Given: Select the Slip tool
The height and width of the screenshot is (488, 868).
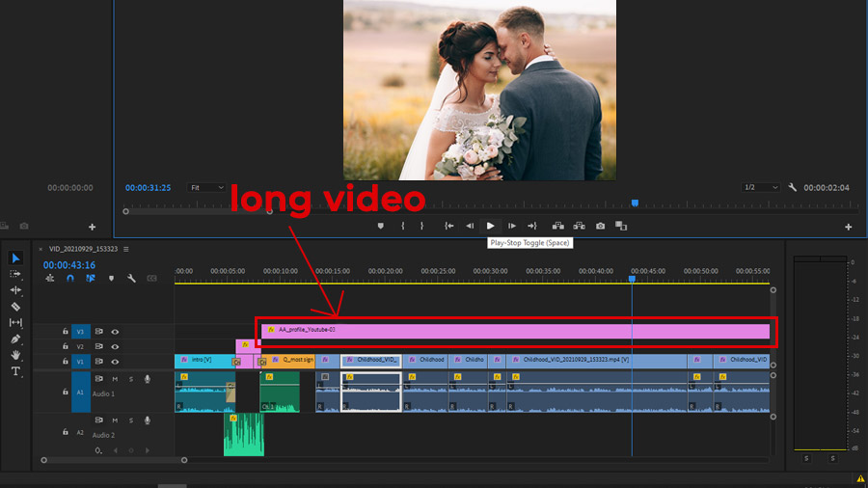Looking at the screenshot, I should [15, 322].
